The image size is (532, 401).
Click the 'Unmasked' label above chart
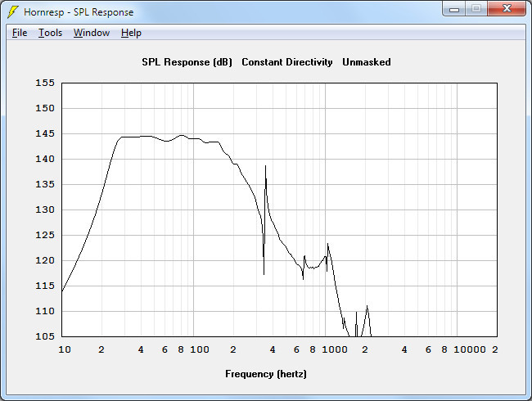[366, 62]
